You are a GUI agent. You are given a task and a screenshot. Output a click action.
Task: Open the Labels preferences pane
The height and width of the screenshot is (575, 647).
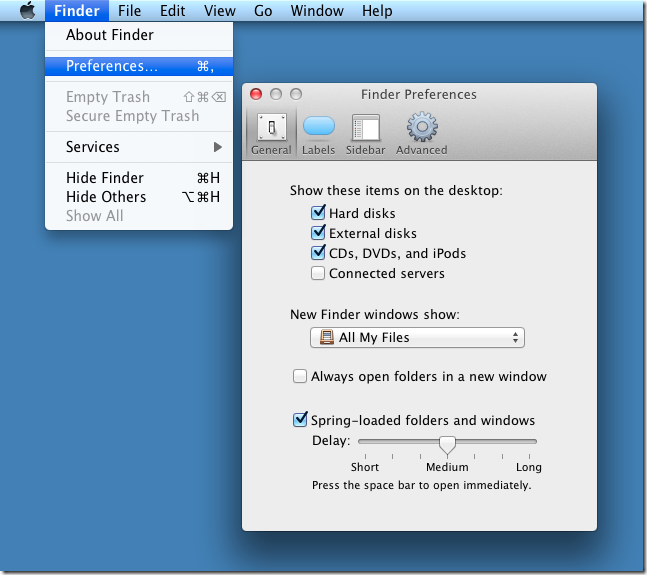click(x=318, y=134)
